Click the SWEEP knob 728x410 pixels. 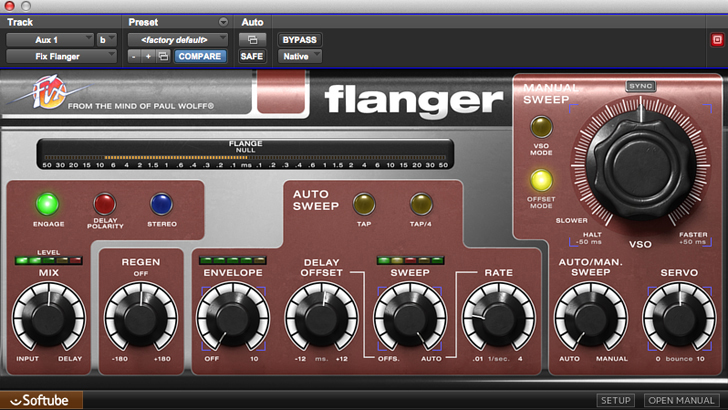pyautogui.click(x=410, y=318)
